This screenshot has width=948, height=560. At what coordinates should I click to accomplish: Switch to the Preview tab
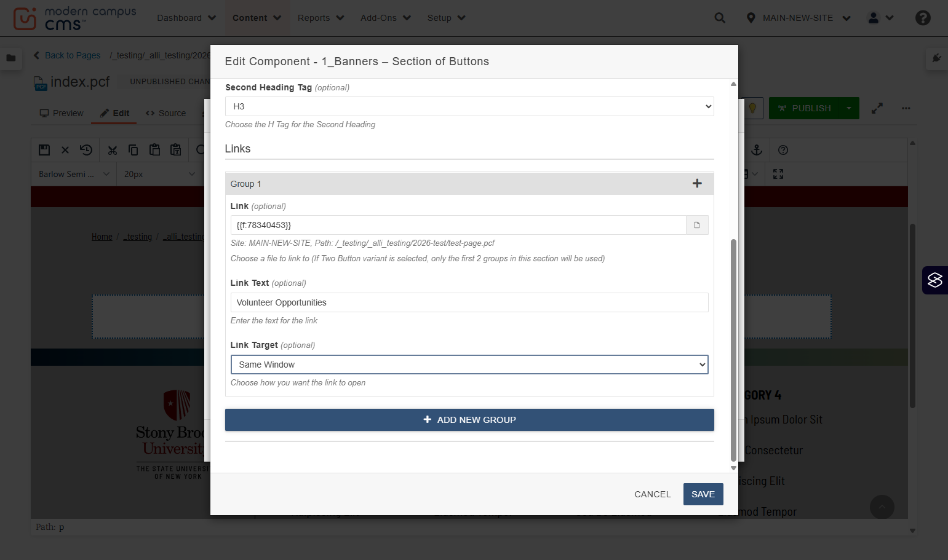pos(62,113)
